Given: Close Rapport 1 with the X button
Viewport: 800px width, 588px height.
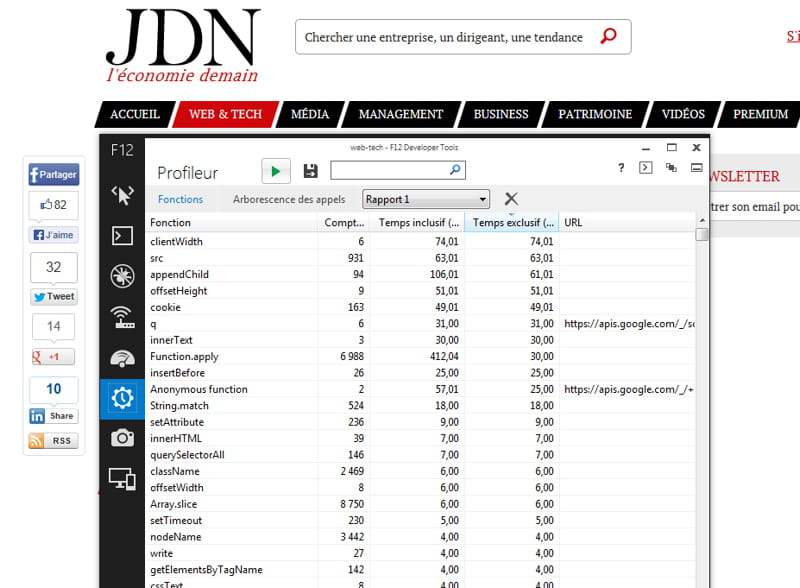Looking at the screenshot, I should coord(511,199).
